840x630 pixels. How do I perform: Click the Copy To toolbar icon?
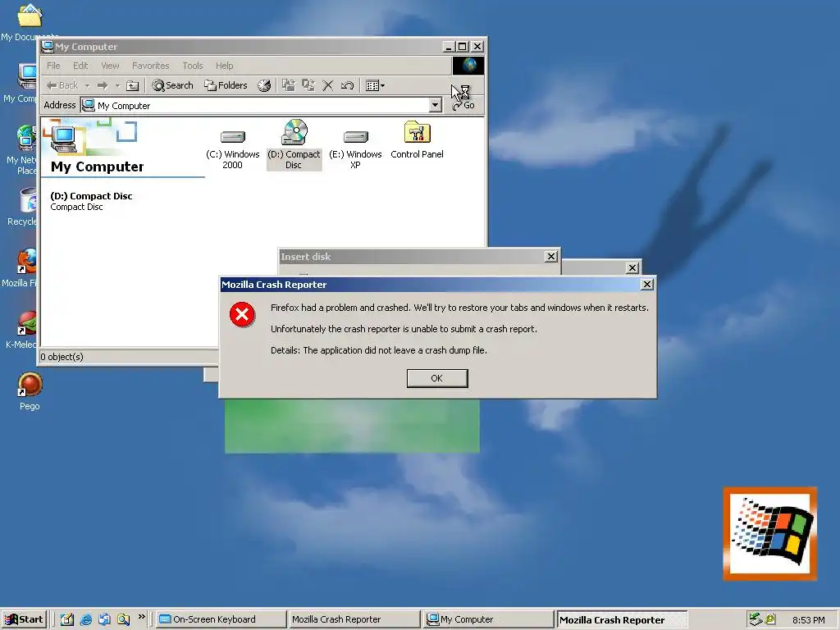tap(308, 85)
